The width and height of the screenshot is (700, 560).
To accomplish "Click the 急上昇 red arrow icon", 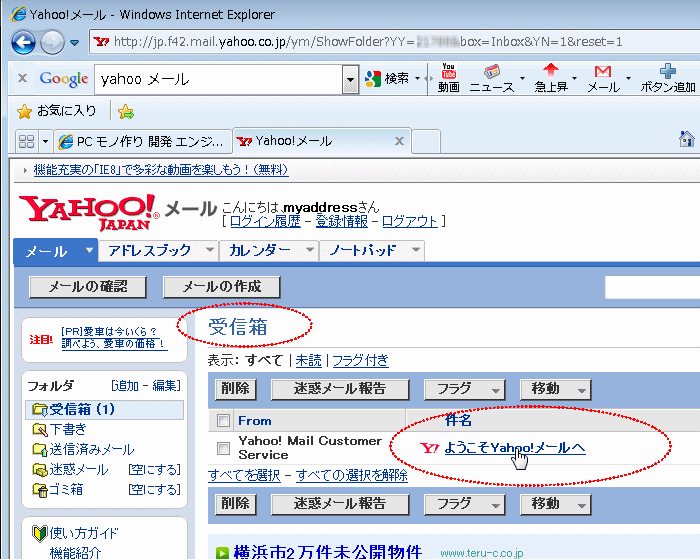I will coord(550,72).
